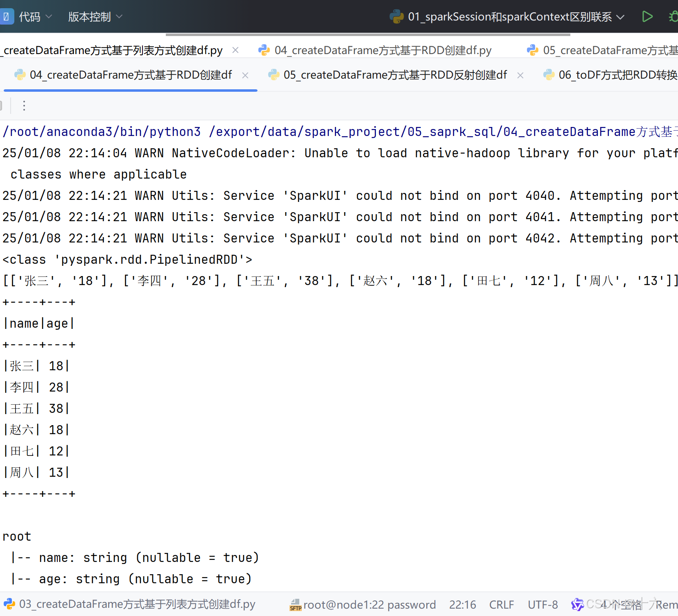
Task: Click the port 4040 SparkUI warning line
Action: coord(340,195)
